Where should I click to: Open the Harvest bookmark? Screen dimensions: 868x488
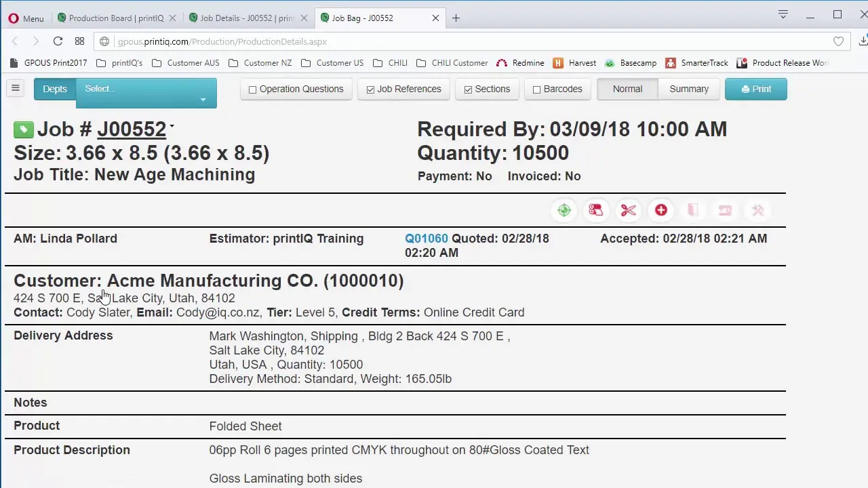574,63
